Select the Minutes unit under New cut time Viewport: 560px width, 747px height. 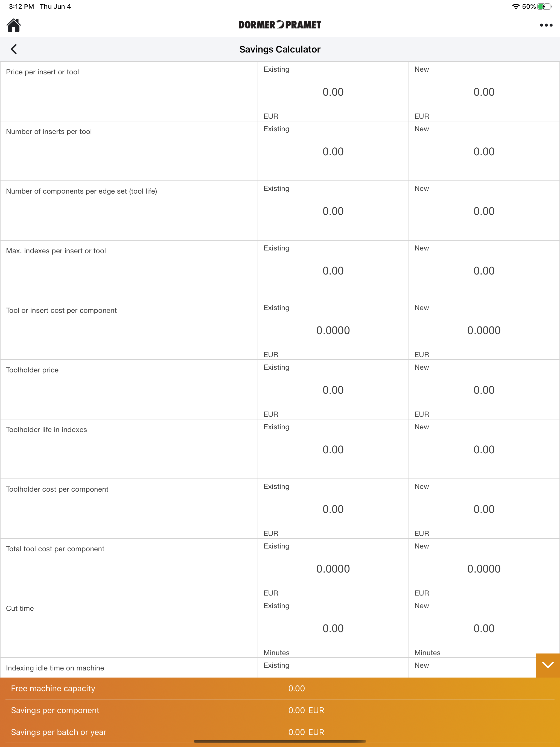tap(427, 652)
